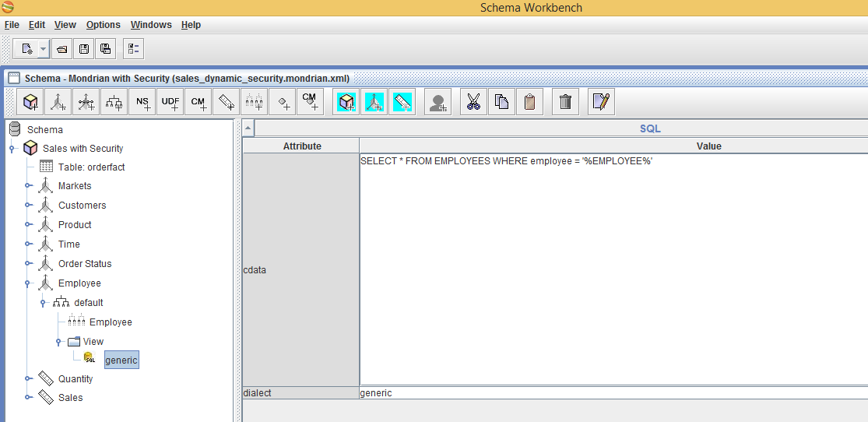Image resolution: width=868 pixels, height=422 pixels.
Task: Select the Employee level under default
Action: tap(111, 322)
